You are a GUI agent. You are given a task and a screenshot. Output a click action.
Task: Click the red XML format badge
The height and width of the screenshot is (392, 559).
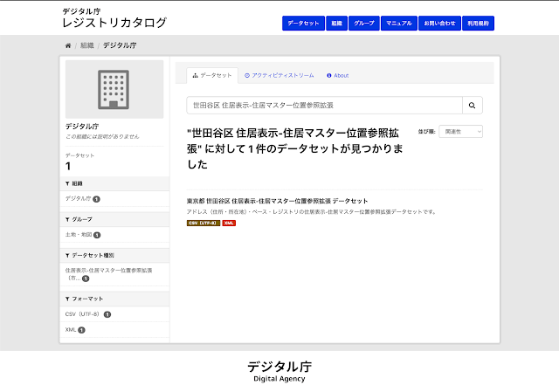click(229, 224)
